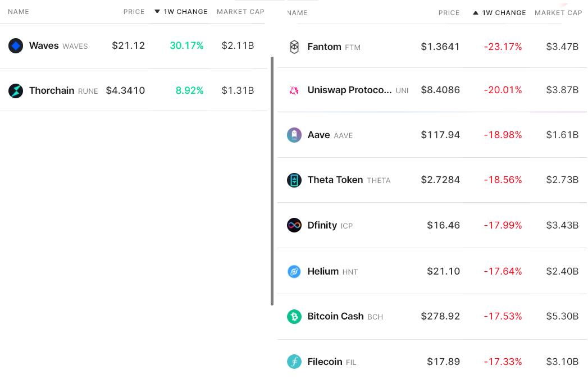Click the Helium coin logo icon
The width and height of the screenshot is (588, 379).
tap(294, 272)
